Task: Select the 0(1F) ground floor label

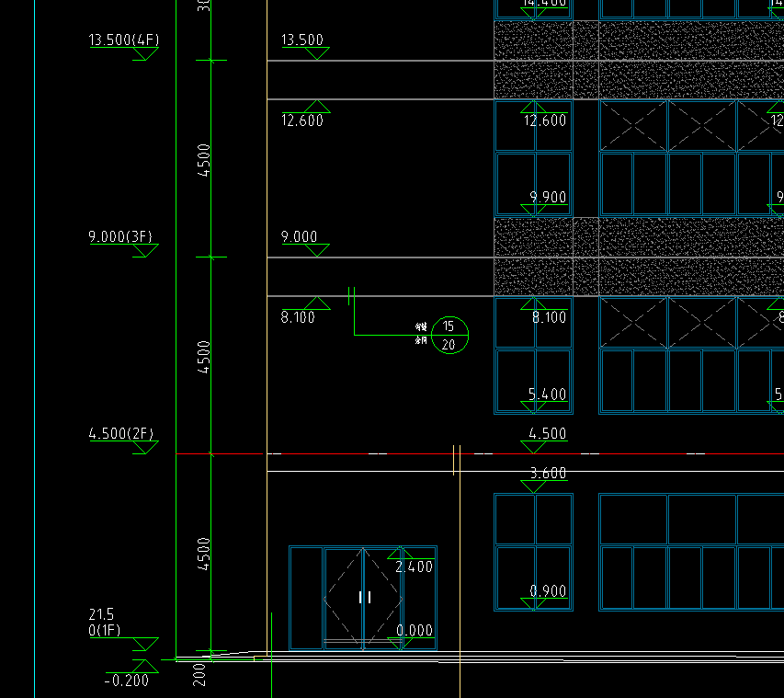Action: [105, 630]
